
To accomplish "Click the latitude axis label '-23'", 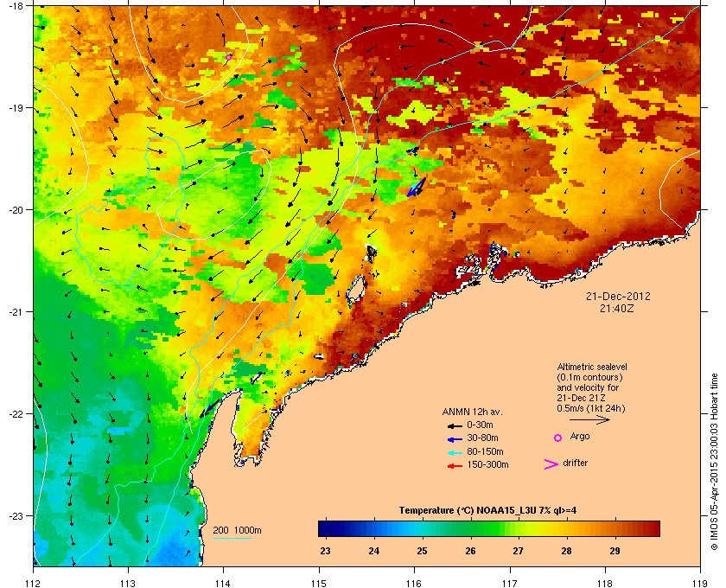I will click(x=16, y=515).
